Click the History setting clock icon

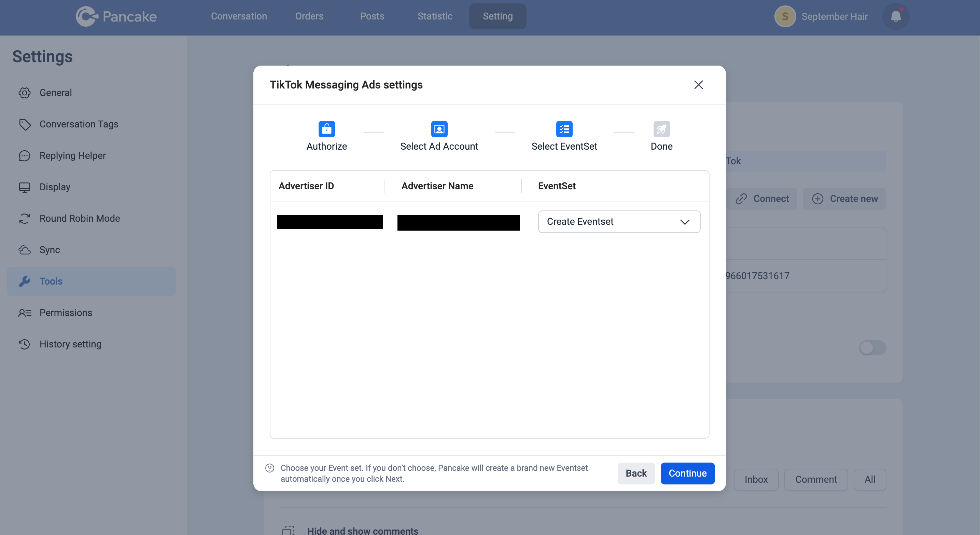point(25,344)
